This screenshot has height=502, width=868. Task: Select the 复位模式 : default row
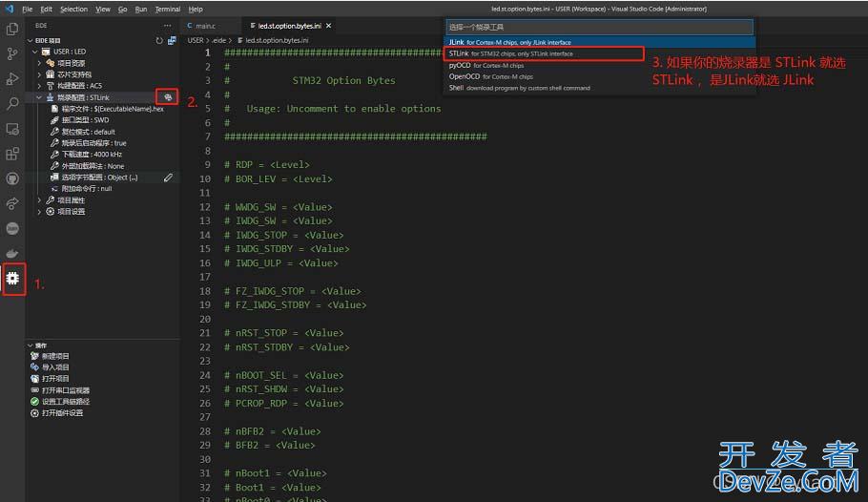(x=103, y=132)
